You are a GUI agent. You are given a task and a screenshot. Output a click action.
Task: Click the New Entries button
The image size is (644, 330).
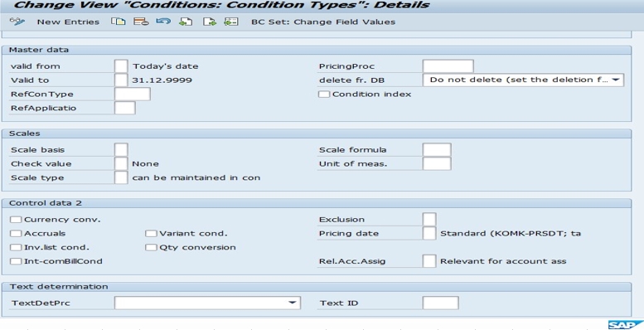[68, 22]
